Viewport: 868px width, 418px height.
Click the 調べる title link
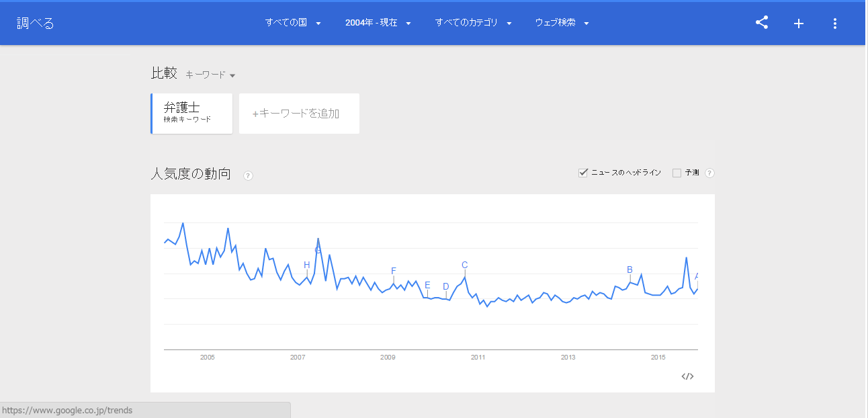pyautogui.click(x=36, y=24)
